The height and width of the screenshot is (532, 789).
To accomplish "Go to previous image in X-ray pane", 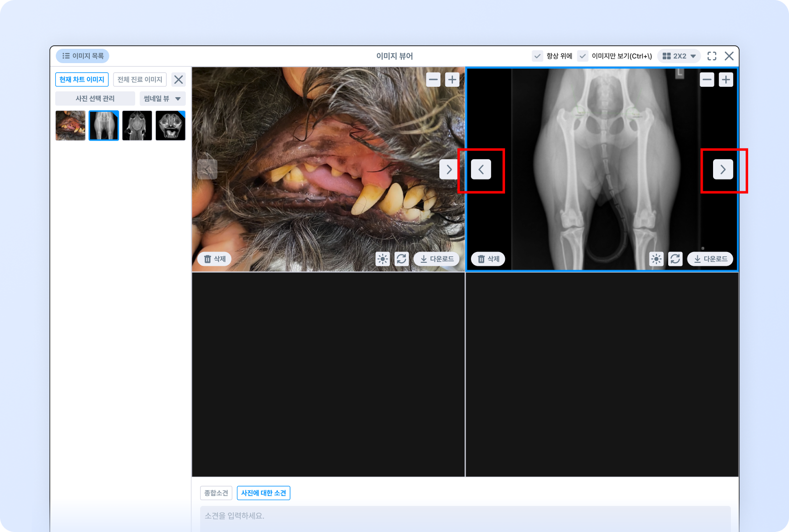I will 481,170.
